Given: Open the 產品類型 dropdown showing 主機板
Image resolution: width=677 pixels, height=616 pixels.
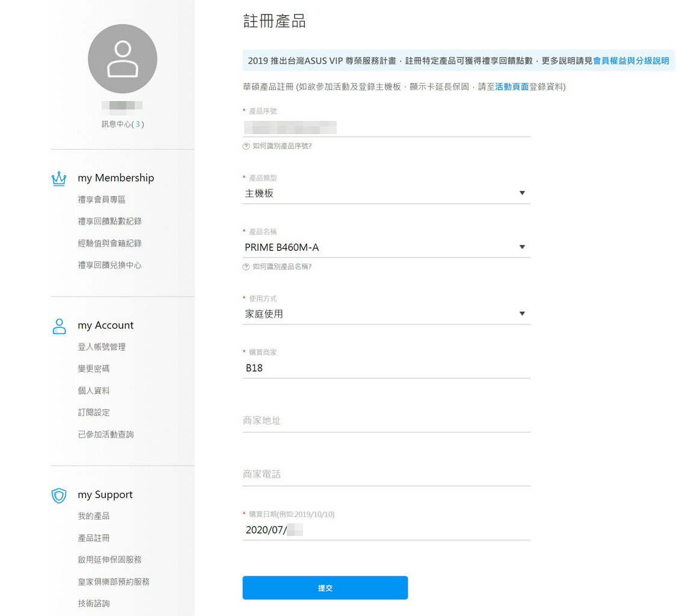Looking at the screenshot, I should coord(387,193).
